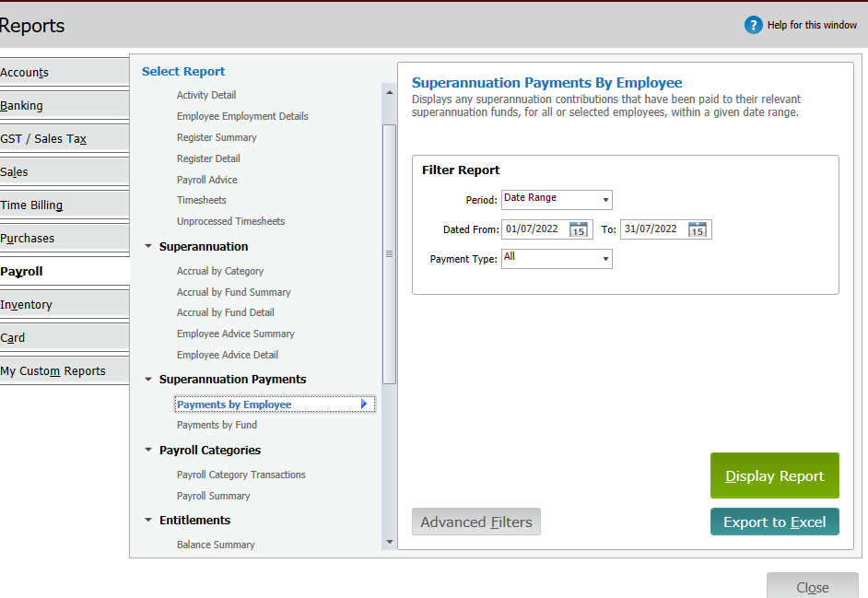This screenshot has width=868, height=598.
Task: Collapse the Entitlements group
Action: [x=147, y=520]
